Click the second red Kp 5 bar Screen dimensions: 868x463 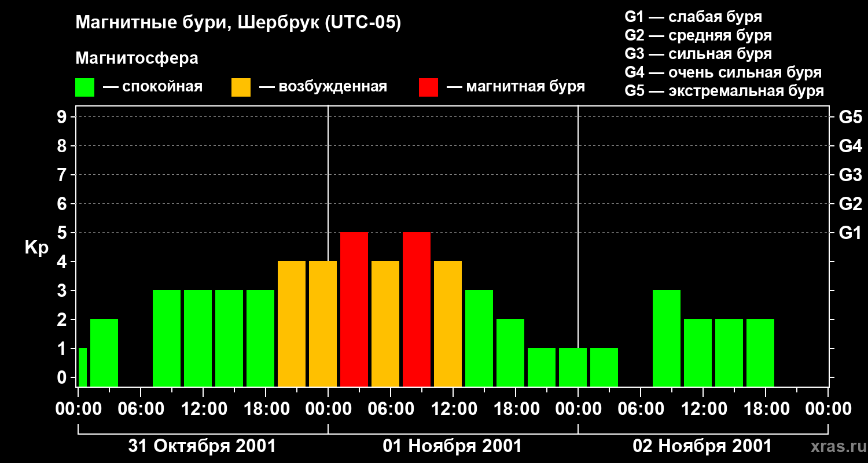pos(417,309)
